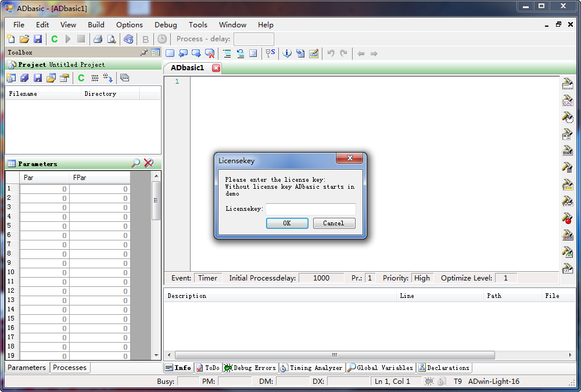Open the Timing Analyzer tab
581x392 pixels.
[311, 368]
